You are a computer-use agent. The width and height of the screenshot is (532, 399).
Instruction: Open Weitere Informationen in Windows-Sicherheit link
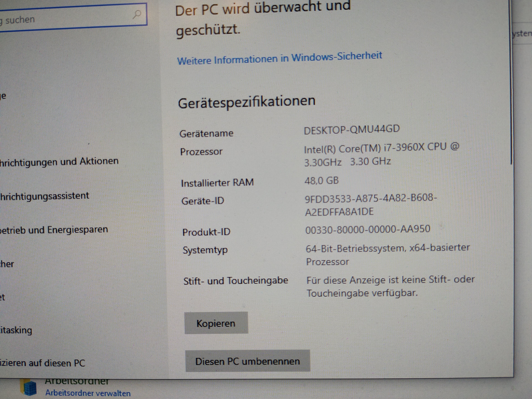pyautogui.click(x=279, y=58)
